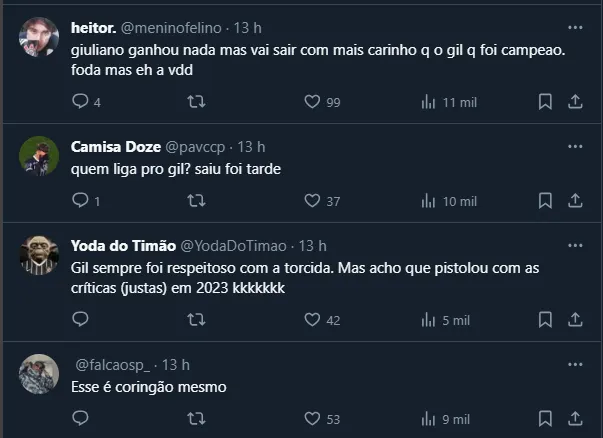
Task: Like heitor.'s tweet with 99 likes
Action: (312, 102)
